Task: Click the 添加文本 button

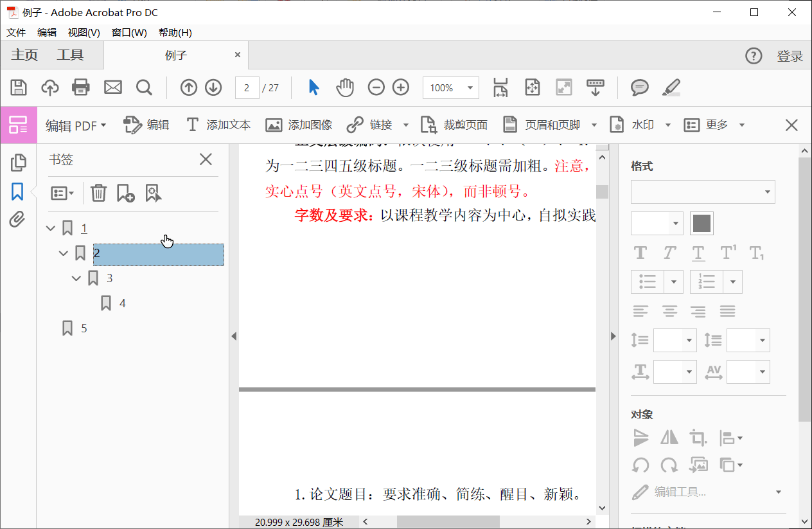Action: (218, 125)
